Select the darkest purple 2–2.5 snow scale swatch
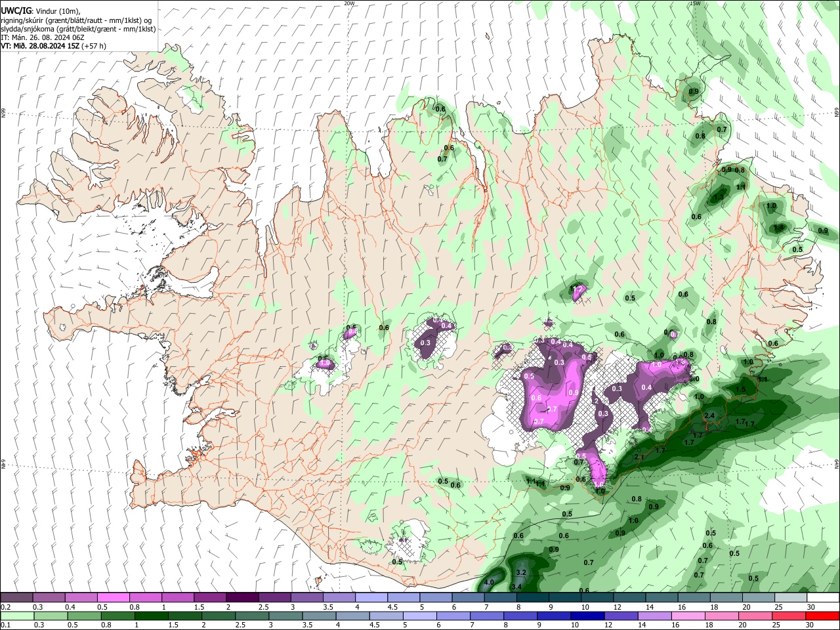The width and height of the screenshot is (840, 630). (242, 597)
